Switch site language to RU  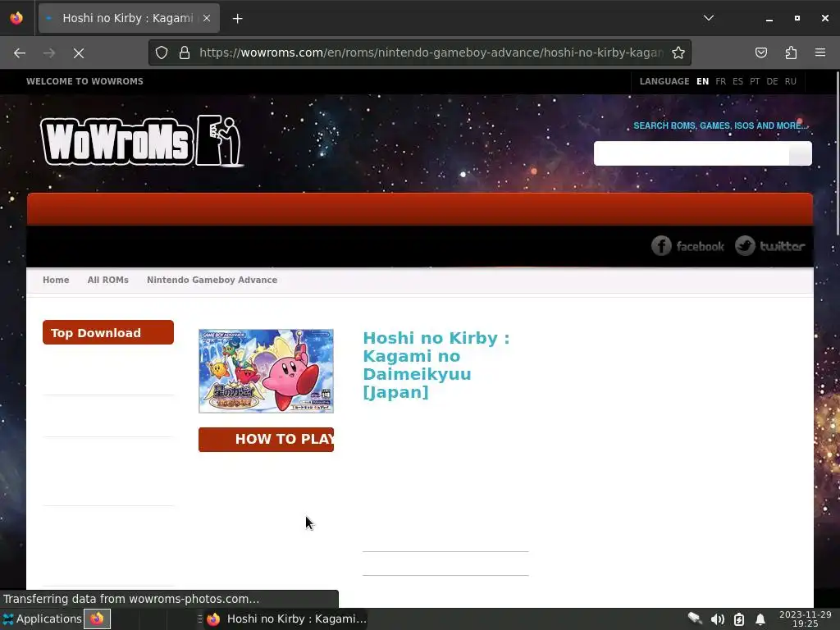tap(791, 81)
